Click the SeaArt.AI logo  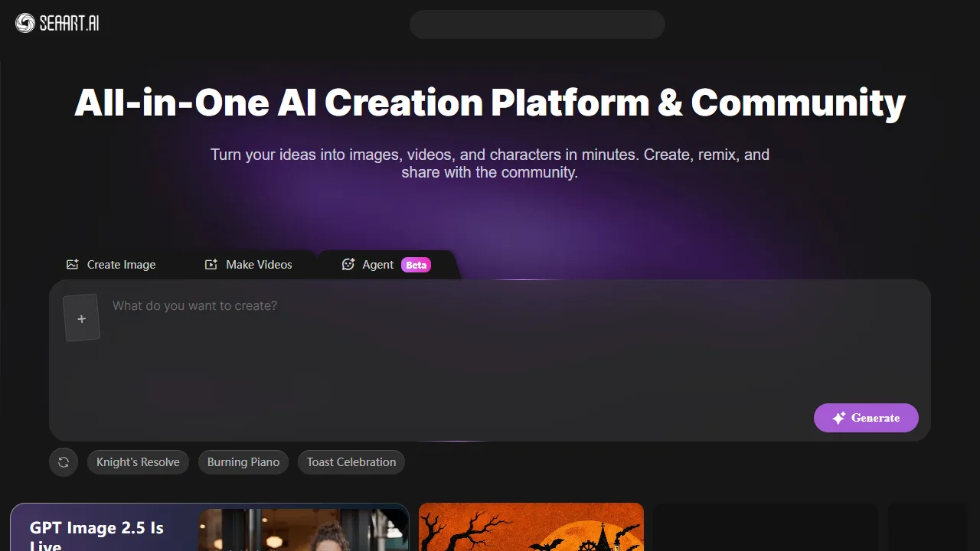[x=57, y=24]
